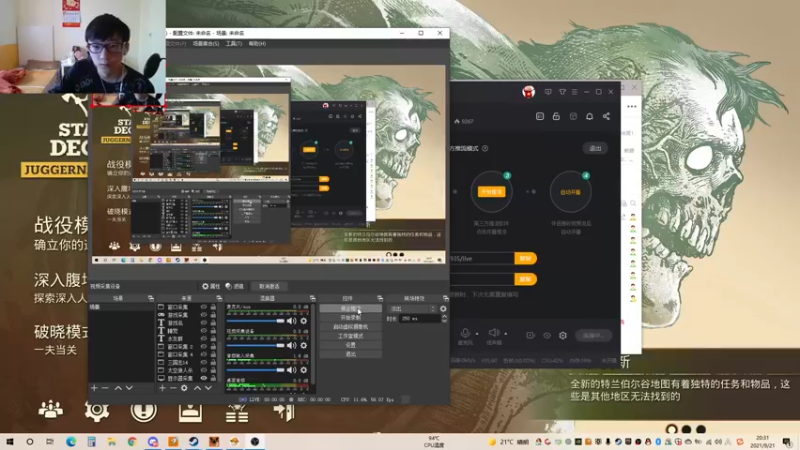The image size is (800, 450).
Task: Toggle lock of 显示器采集 source
Action: [x=213, y=378]
